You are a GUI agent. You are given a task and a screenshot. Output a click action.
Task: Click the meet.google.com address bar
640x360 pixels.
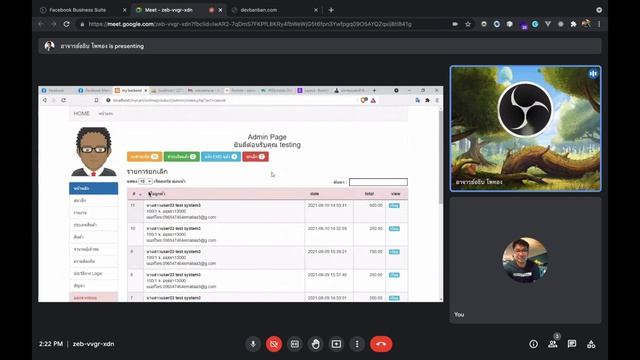tap(261, 24)
